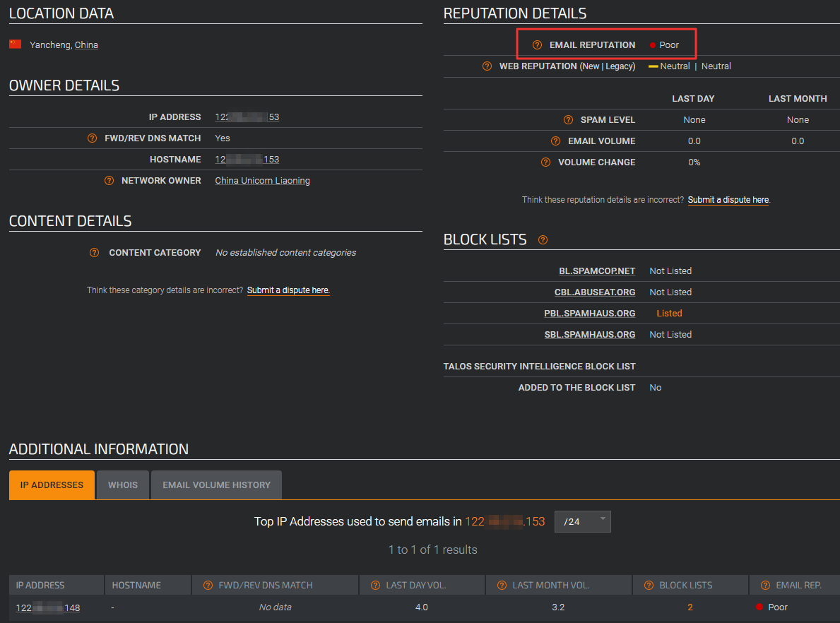
Task: Click help icon next to Spam Level
Action: click(x=568, y=120)
